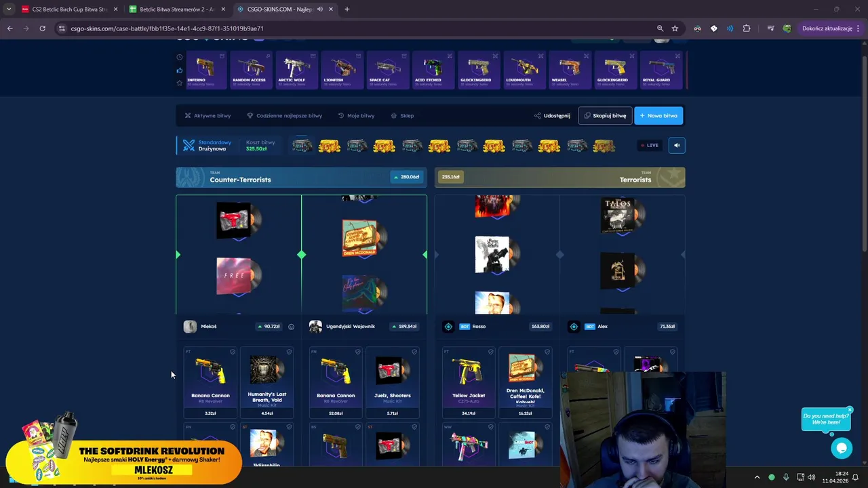Switch to CS2 Betclic Birch Cup browser tab
This screenshot has height=488, width=868.
pyautogui.click(x=69, y=9)
